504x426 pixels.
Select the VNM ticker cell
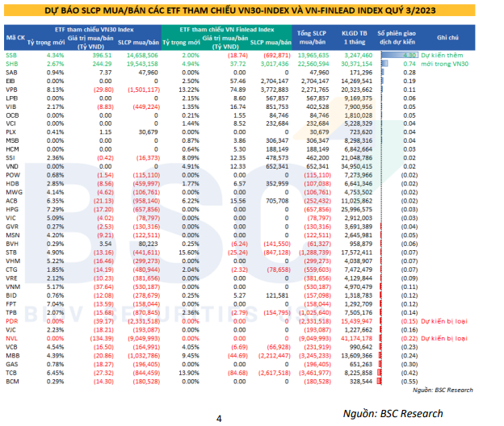coord(13,286)
